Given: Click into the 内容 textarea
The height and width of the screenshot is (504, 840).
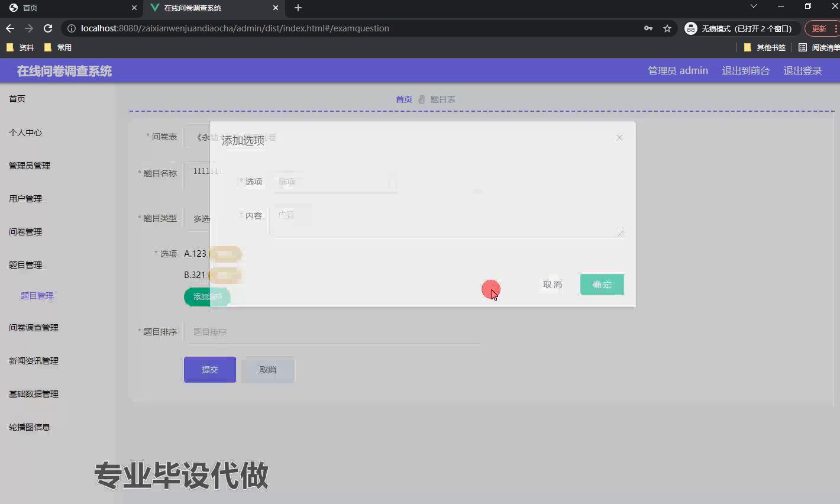Looking at the screenshot, I should click(x=446, y=222).
